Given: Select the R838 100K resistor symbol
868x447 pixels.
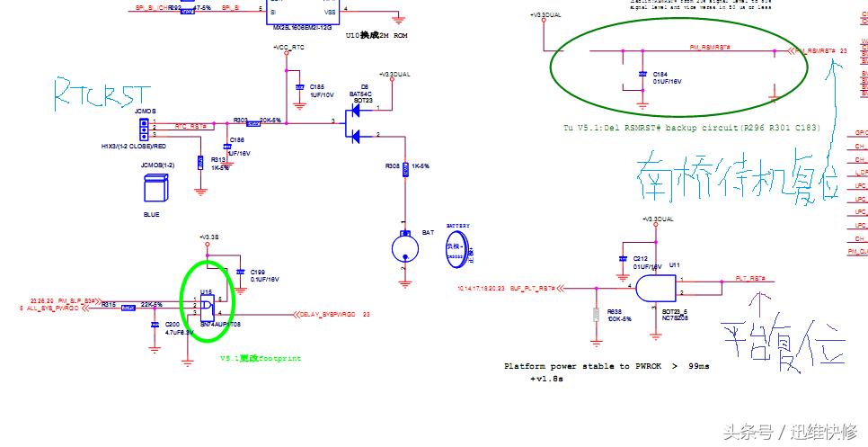Looking at the screenshot, I should pyautogui.click(x=597, y=315).
